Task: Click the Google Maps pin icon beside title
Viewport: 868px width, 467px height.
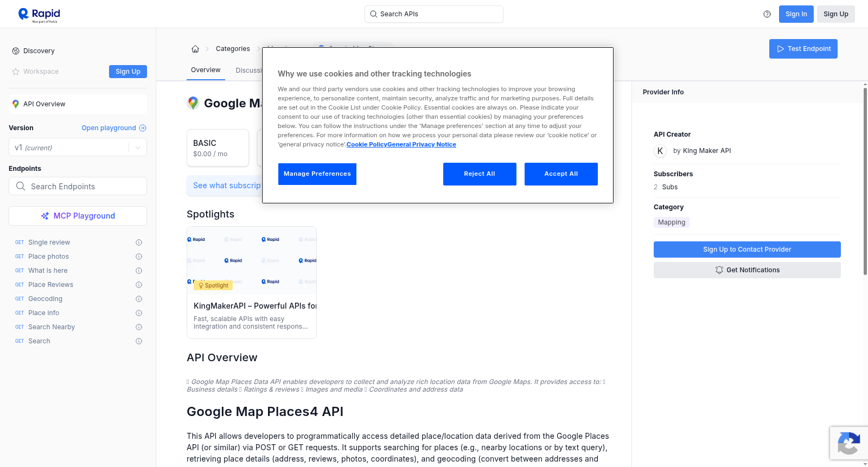Action: pyautogui.click(x=193, y=103)
